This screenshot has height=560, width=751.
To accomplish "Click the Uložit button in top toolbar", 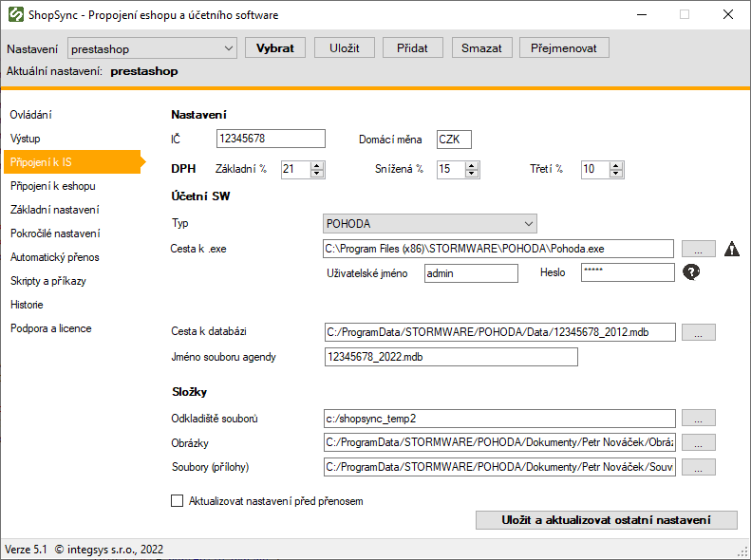I will point(345,48).
